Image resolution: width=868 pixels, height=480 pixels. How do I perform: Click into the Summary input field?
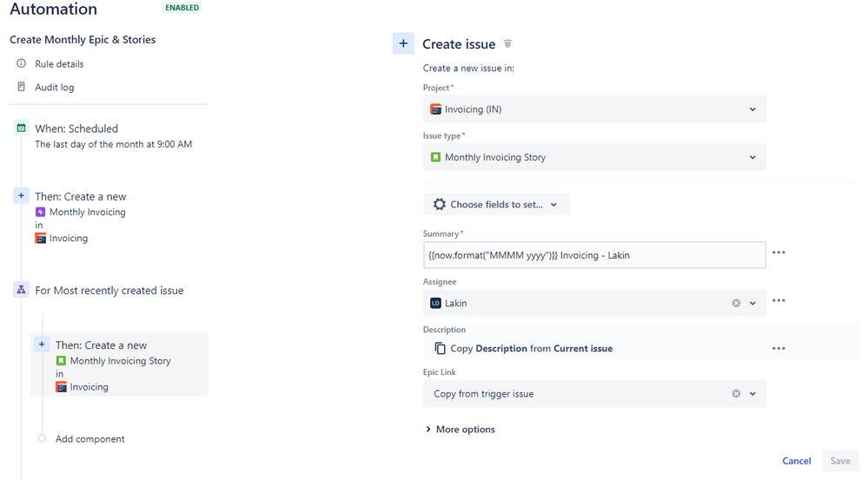coord(594,255)
